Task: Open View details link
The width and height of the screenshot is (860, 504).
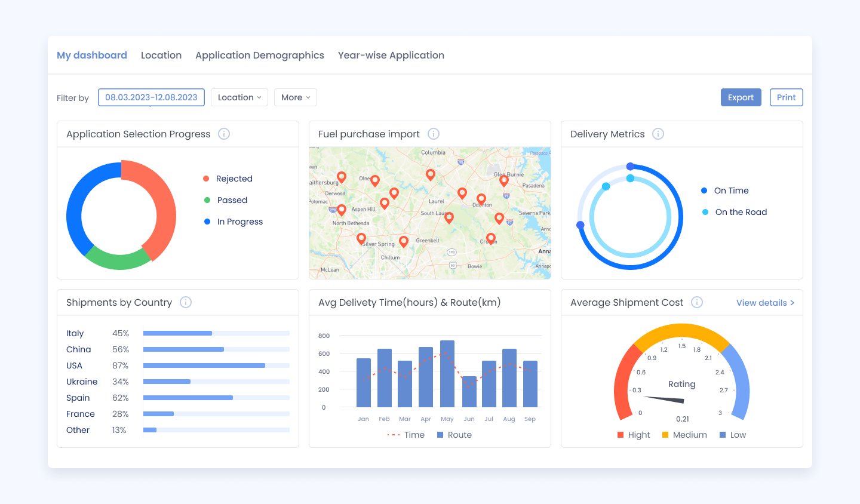Action: point(765,303)
